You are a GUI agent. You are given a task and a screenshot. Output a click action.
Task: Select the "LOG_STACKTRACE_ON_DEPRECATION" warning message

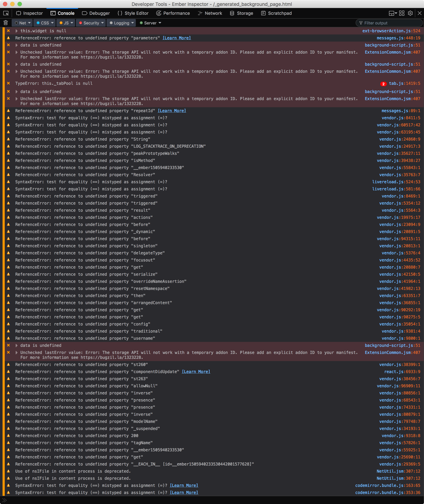pyautogui.click(x=110, y=146)
